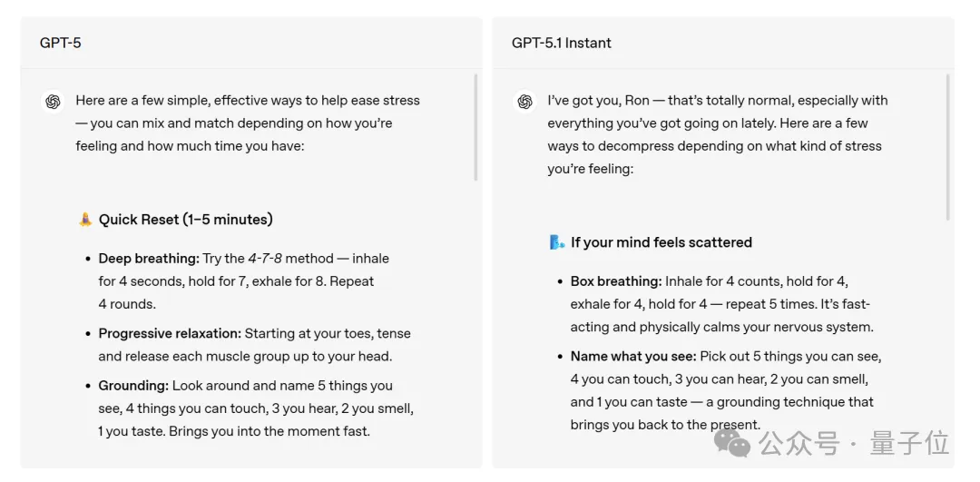Click the bold "Deep breathing:" label
Viewport: 980px width, 482px height.
pyautogui.click(x=149, y=259)
